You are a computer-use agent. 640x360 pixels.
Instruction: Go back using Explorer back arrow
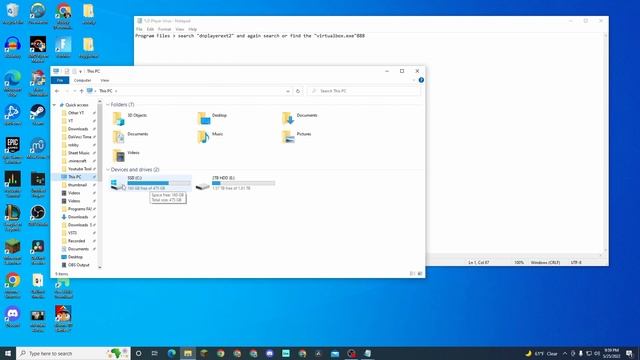(x=57, y=91)
